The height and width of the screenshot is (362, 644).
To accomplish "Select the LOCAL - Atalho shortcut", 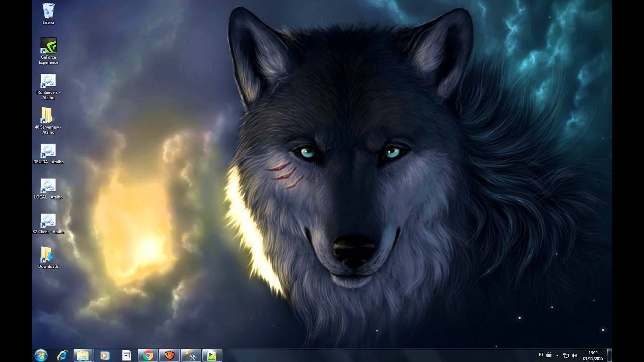I will [48, 189].
